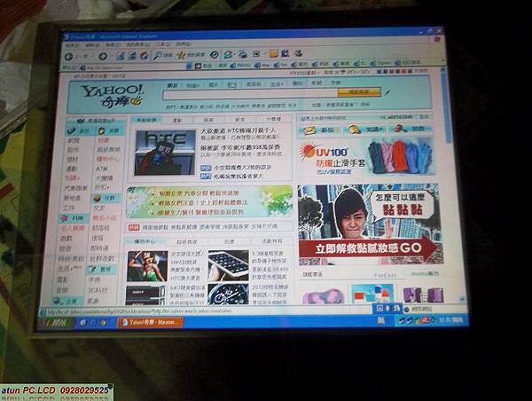
Task: Click the URL address bar field
Action: coord(134,67)
